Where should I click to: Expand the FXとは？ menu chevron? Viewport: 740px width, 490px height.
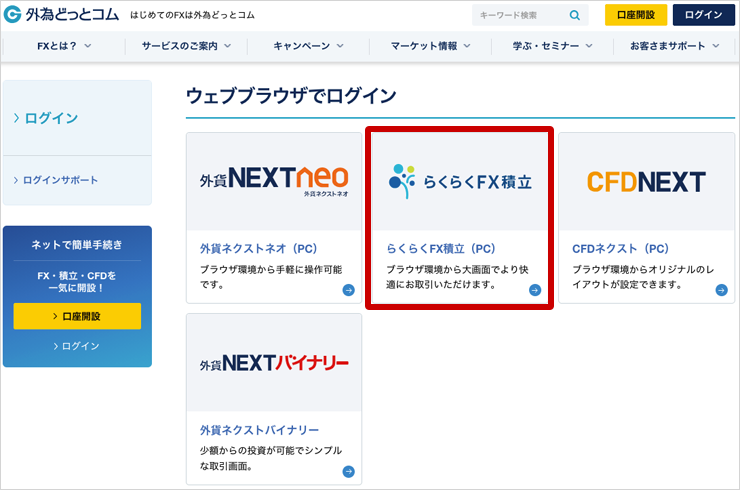[88, 46]
